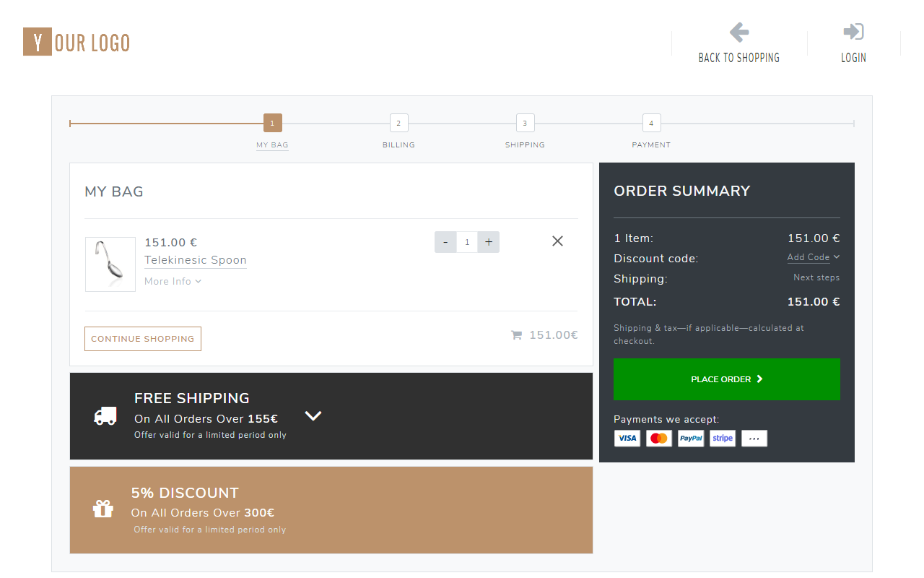Click the Login door-arrow icon
The height and width of the screenshot is (578, 924).
[853, 32]
